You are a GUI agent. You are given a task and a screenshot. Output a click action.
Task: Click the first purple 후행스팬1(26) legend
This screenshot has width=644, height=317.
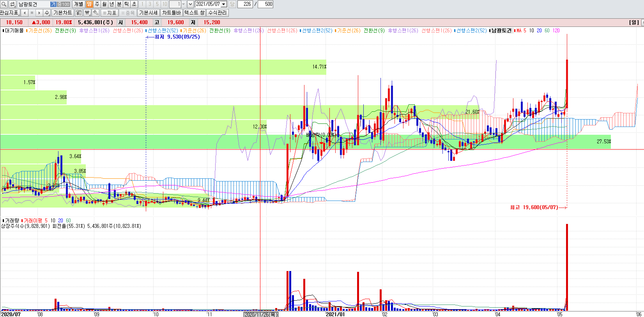pyautogui.click(x=94, y=30)
